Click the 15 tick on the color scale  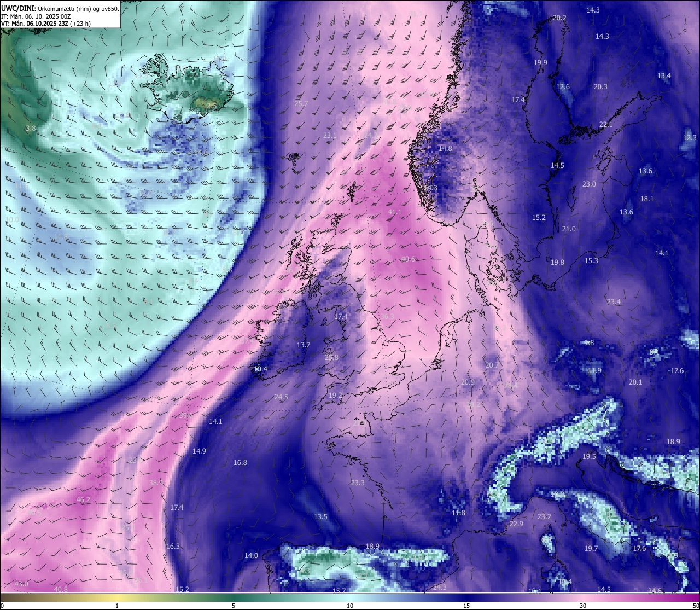466,606
